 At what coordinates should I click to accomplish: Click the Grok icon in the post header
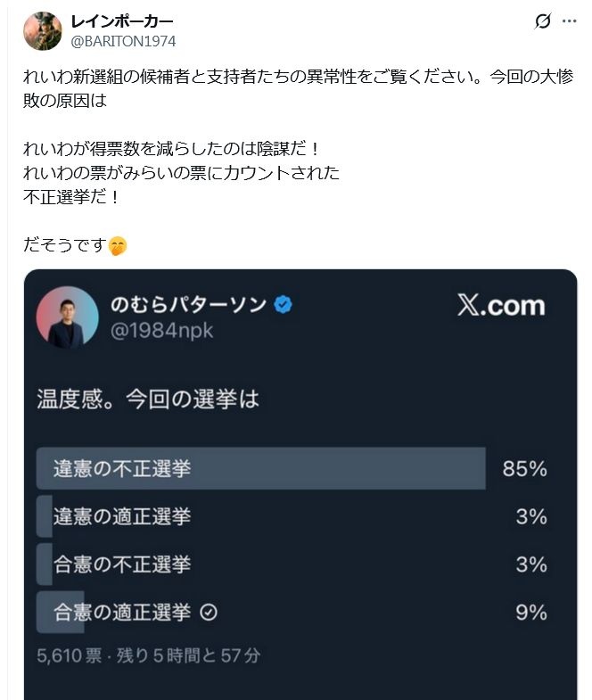(x=543, y=21)
